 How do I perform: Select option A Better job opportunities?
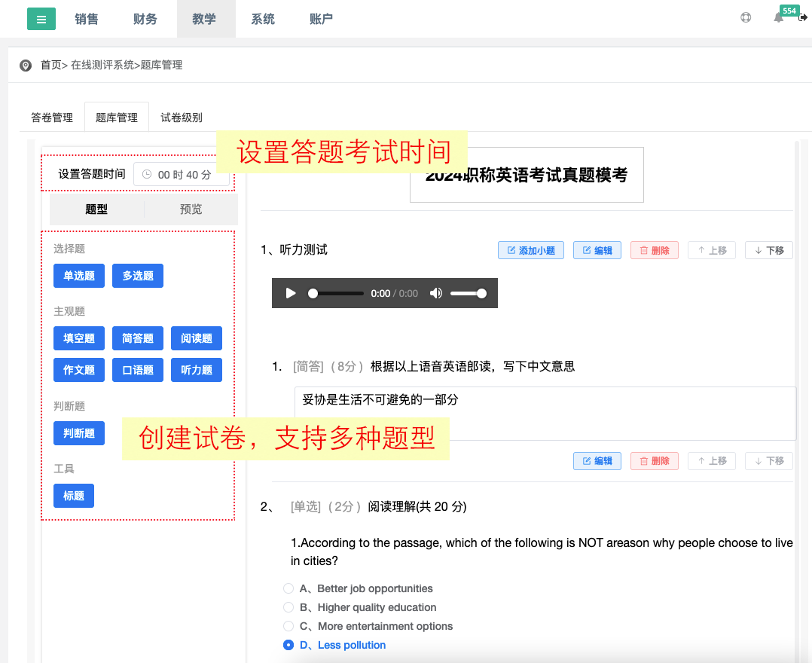(288, 588)
